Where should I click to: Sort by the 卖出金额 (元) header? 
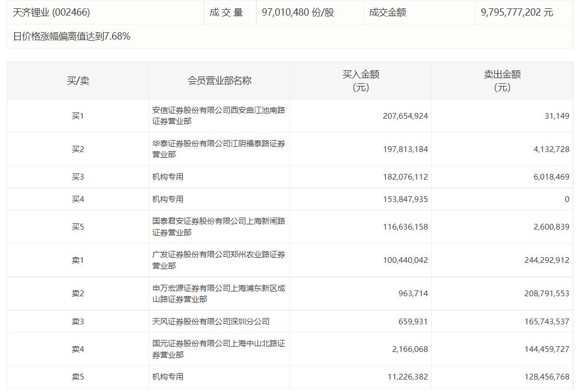coord(502,81)
